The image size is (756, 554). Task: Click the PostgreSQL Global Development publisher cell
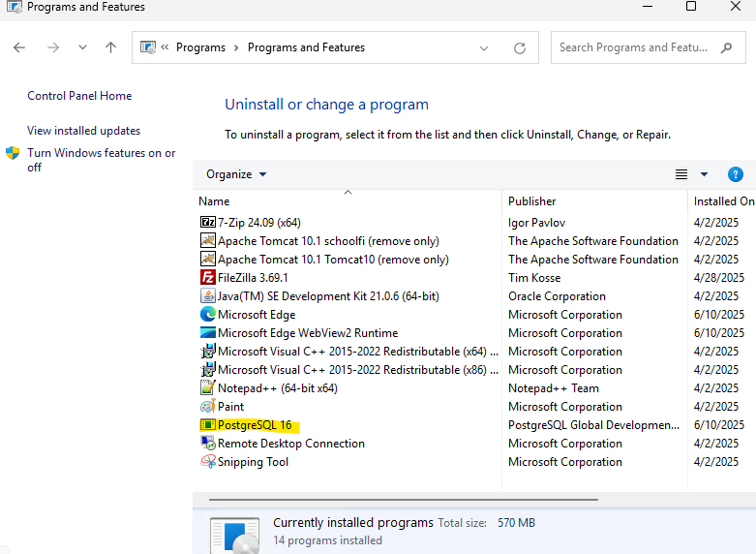594,425
